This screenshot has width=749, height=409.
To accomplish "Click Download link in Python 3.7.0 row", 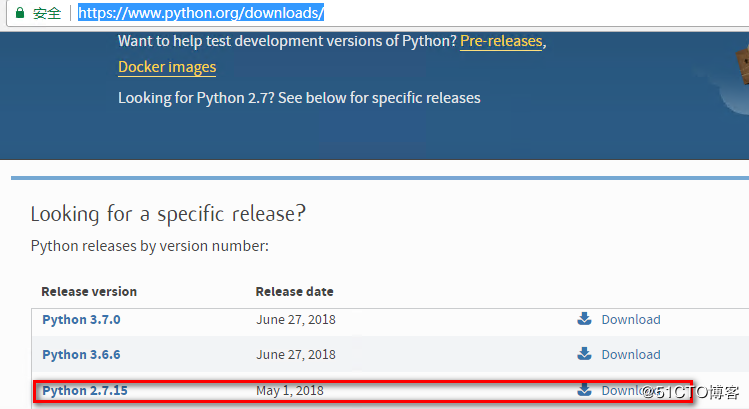I will pyautogui.click(x=631, y=320).
